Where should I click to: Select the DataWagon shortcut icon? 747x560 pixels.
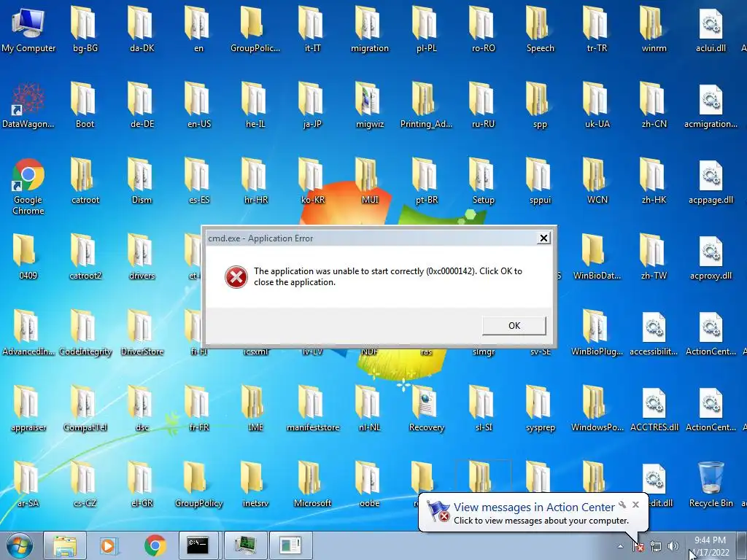[28, 105]
